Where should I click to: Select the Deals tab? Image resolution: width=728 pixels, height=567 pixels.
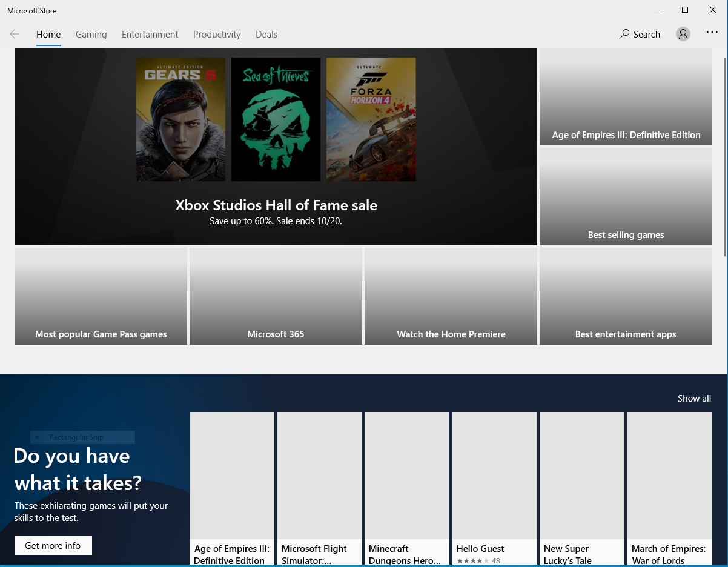[x=266, y=35]
